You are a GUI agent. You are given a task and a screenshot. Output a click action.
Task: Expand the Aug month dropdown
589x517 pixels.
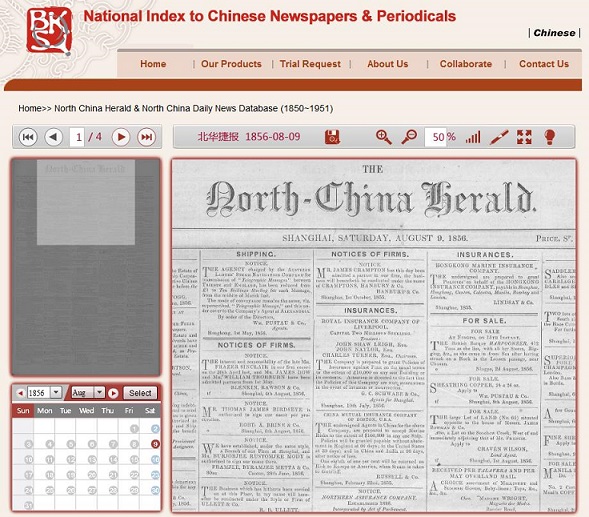(99, 393)
